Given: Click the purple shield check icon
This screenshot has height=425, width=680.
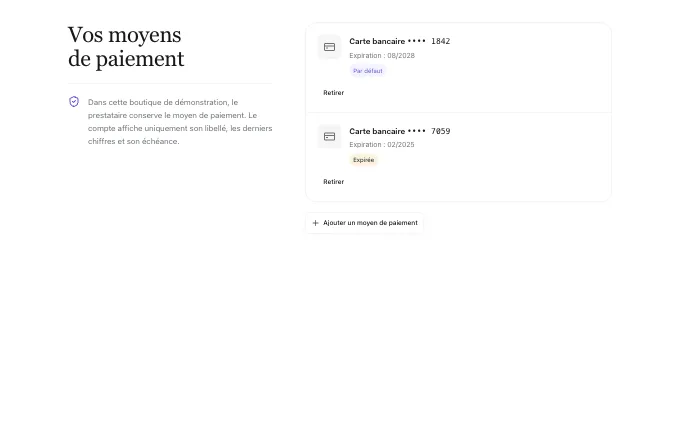Looking at the screenshot, I should tap(74, 101).
